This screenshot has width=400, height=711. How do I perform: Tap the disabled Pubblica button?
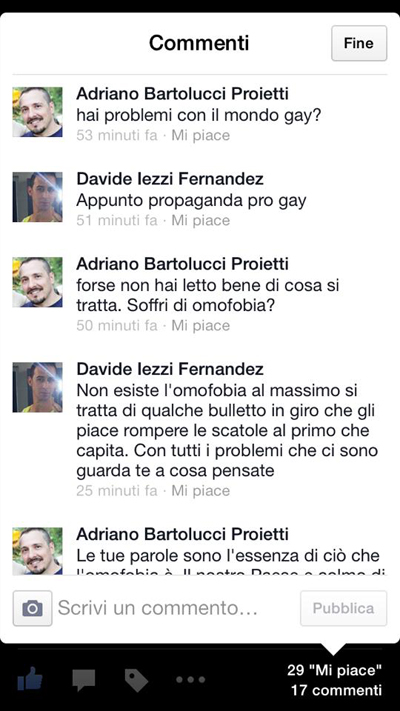point(343,608)
